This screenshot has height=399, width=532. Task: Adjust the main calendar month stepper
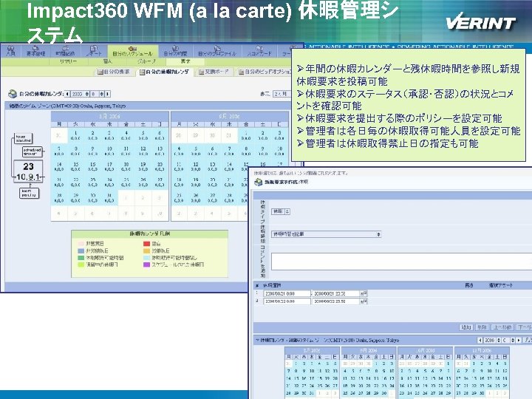pos(101,94)
